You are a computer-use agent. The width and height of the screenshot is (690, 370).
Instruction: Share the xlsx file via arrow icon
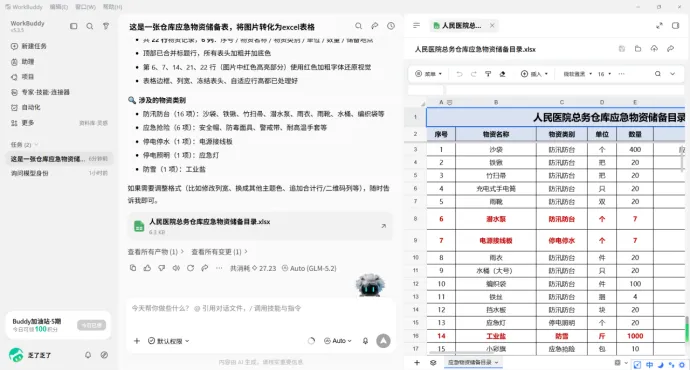[670, 49]
